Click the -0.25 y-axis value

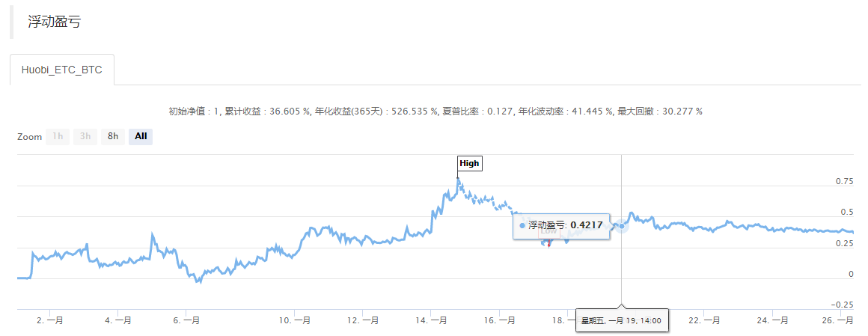[843, 305]
